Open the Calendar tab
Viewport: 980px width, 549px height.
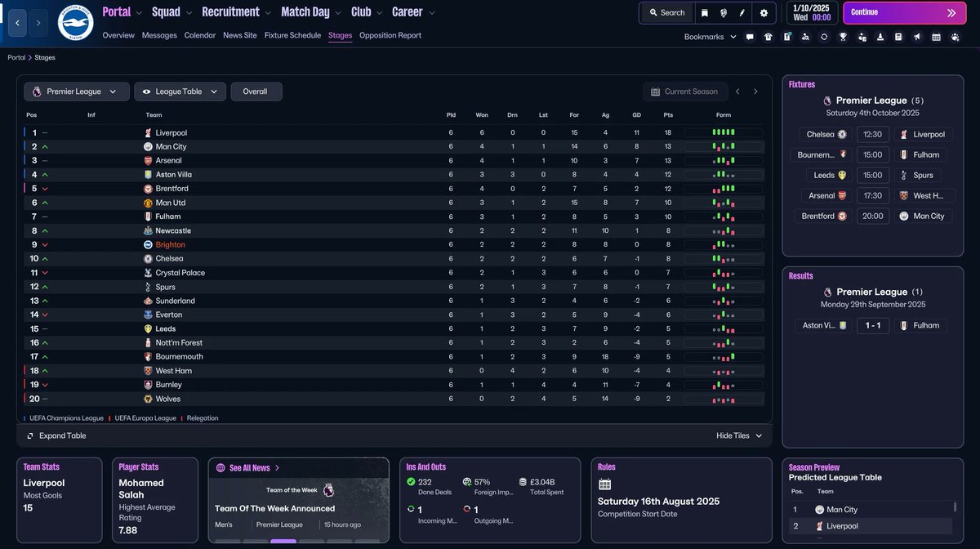coord(200,35)
